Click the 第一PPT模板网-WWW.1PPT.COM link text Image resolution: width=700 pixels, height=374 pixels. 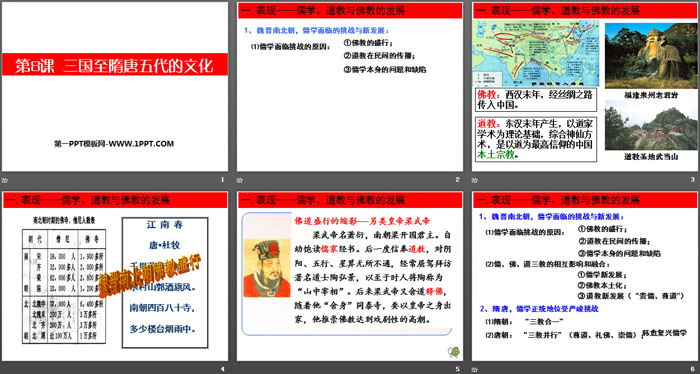pos(114,144)
